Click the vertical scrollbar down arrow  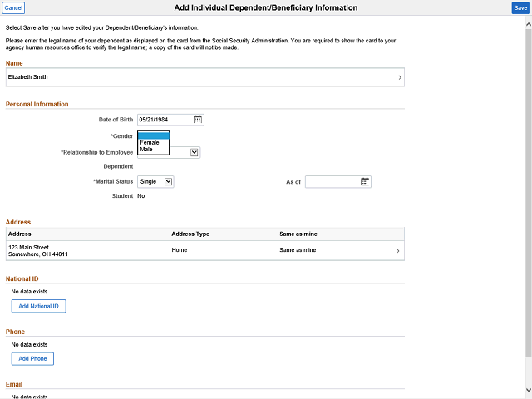[528, 390]
